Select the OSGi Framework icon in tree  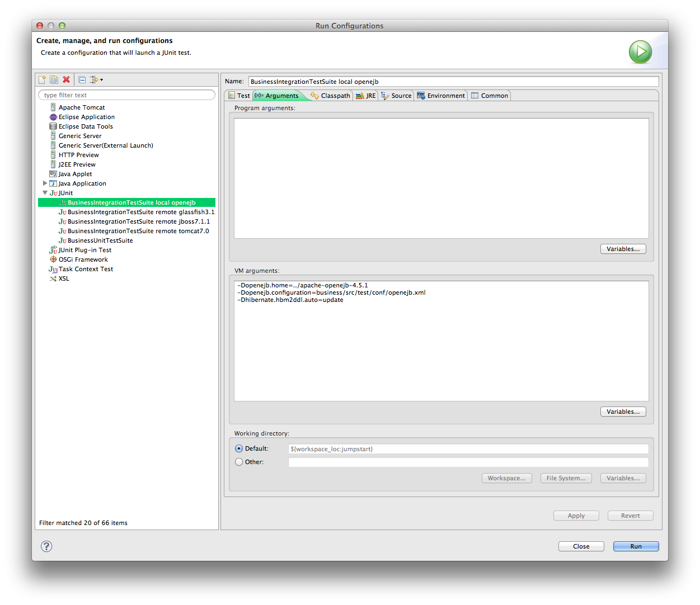[53, 259]
